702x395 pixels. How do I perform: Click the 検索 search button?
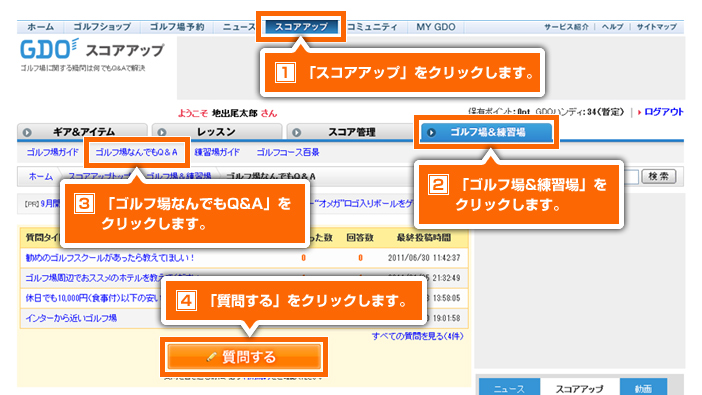[659, 176]
